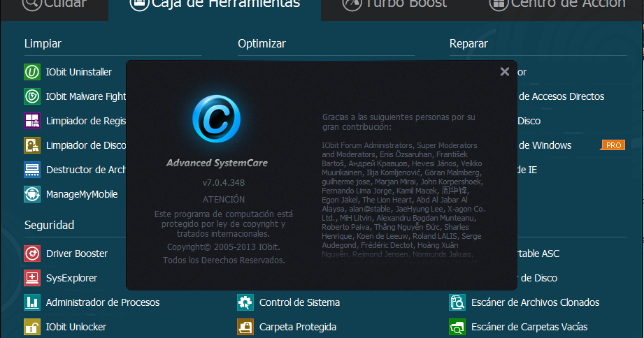Launch Escáner de Archivos Clonados label
644x338 pixels.
(535, 302)
